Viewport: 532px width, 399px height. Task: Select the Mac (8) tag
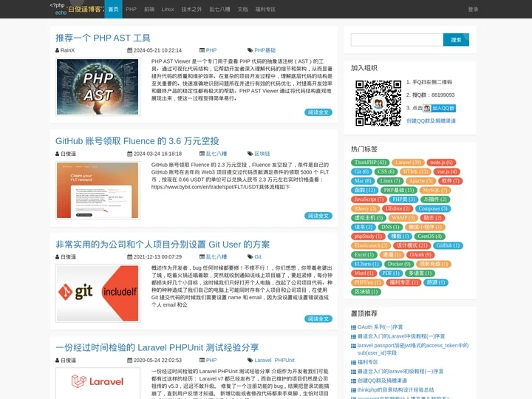tap(363, 181)
